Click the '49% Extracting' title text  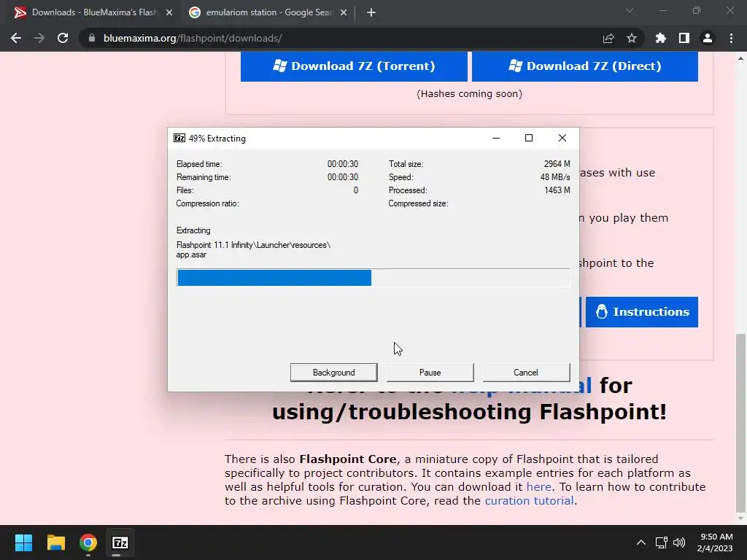tap(217, 139)
